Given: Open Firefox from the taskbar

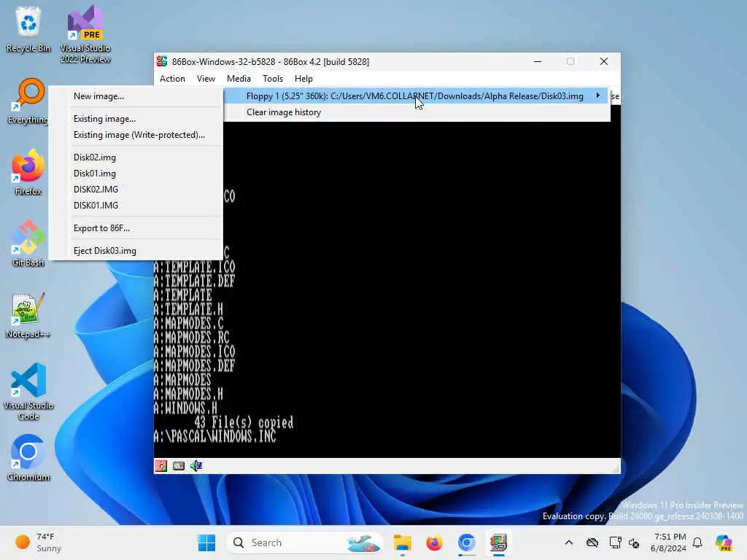Looking at the screenshot, I should coord(434,542).
